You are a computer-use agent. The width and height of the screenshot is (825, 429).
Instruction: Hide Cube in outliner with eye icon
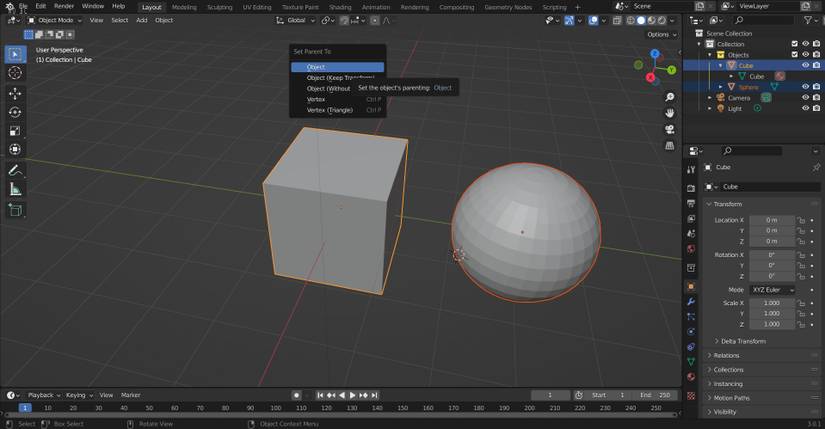(806, 65)
